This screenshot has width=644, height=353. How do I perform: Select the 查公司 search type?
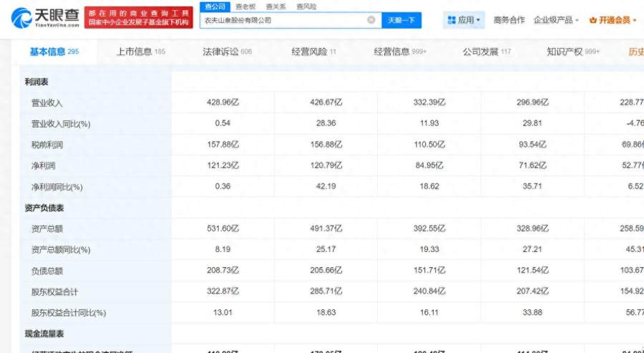tap(216, 6)
